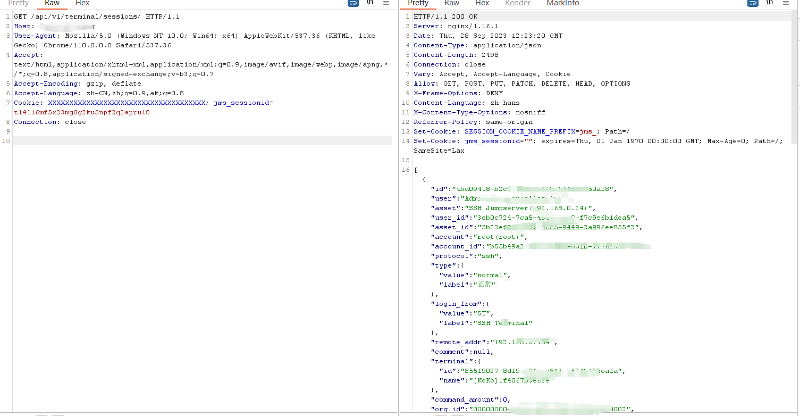Screen dimensions: 800x416
Task: Select the request Raw tab
Action: (52, 3)
